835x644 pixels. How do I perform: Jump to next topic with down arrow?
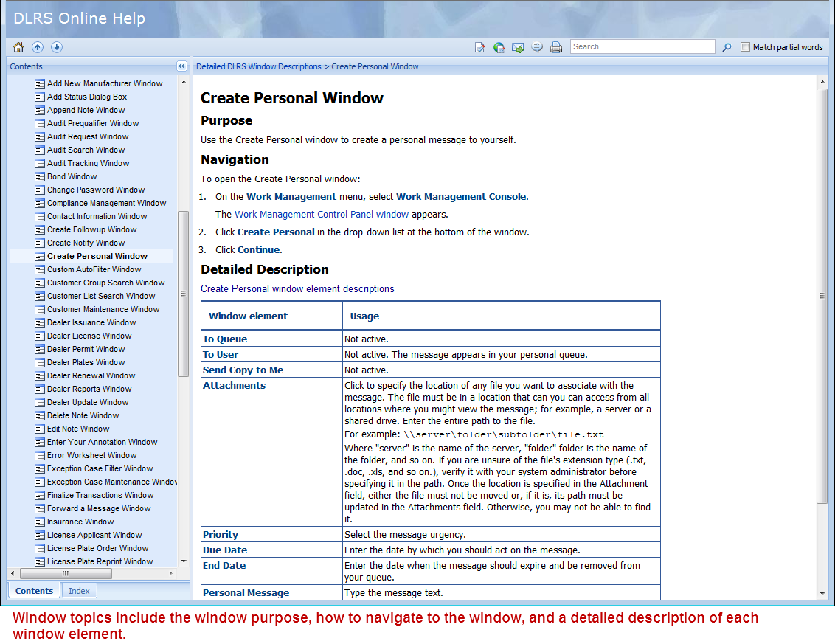57,47
